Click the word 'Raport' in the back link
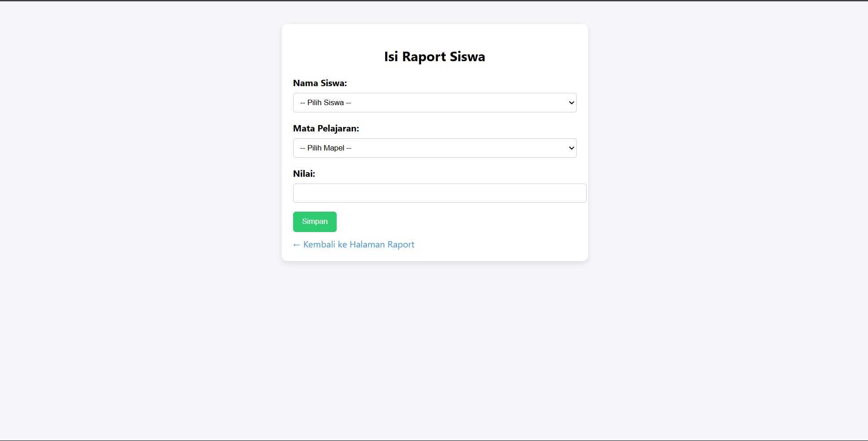Image resolution: width=868 pixels, height=441 pixels. point(401,245)
